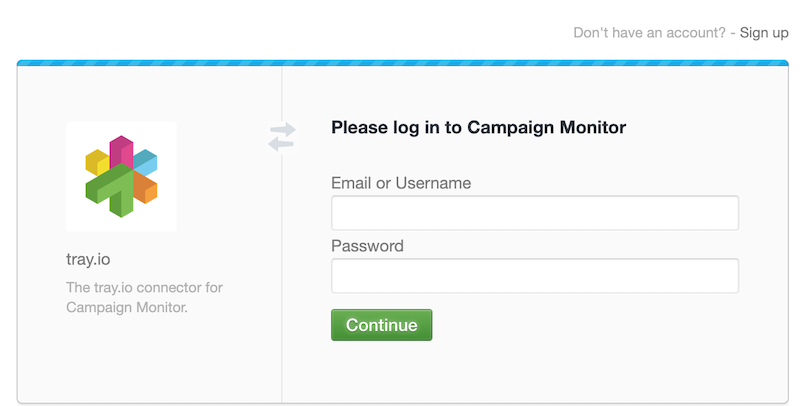Click the Sign up link
The width and height of the screenshot is (800, 406).
(764, 33)
